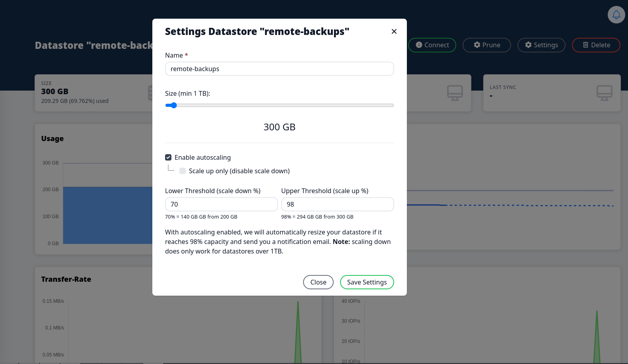Toggle Scale up only checkbox
628x364 pixels.
[183, 171]
